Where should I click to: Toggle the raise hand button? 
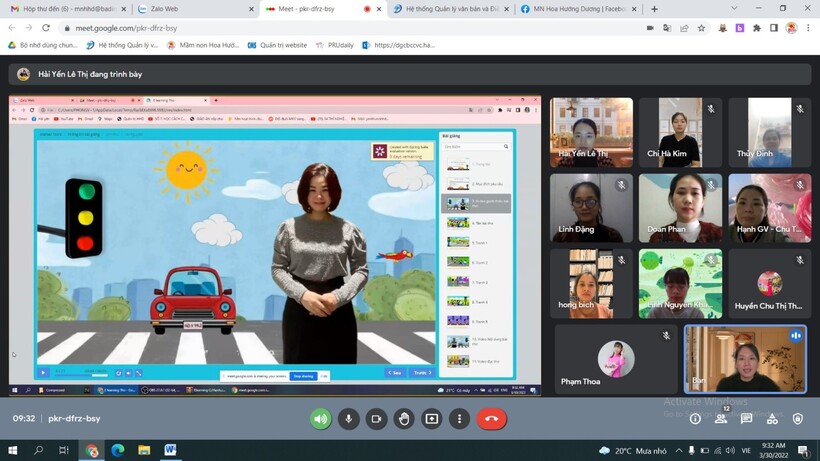tap(404, 419)
